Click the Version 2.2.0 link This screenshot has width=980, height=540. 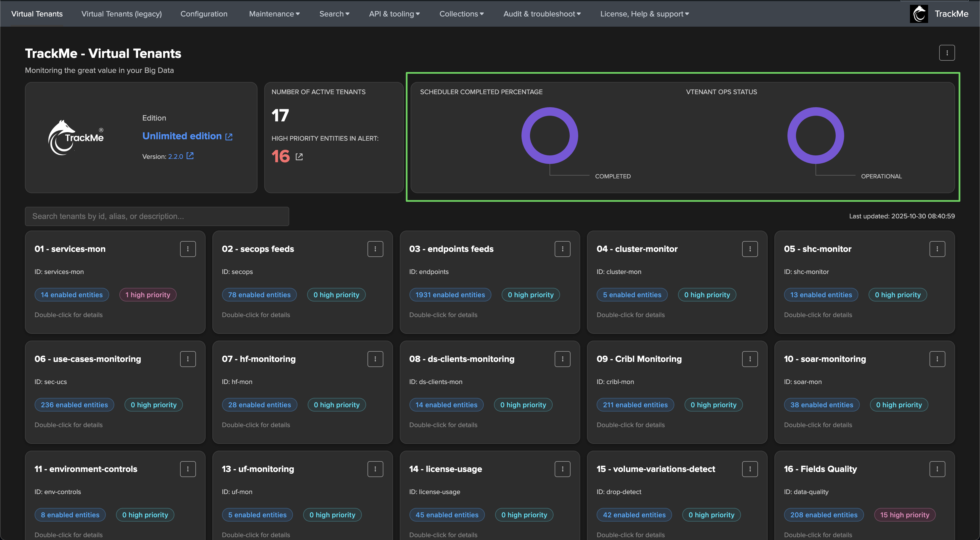[175, 156]
